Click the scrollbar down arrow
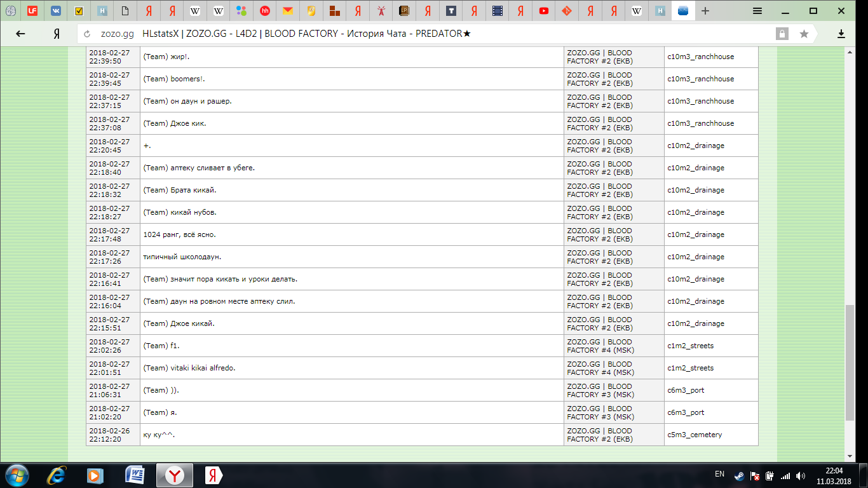 (x=850, y=456)
